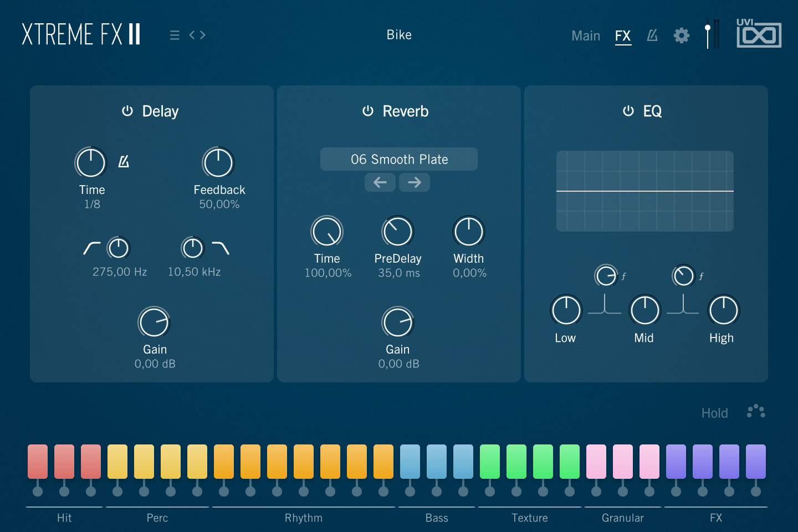Go to next preset with right chevron

coord(202,35)
